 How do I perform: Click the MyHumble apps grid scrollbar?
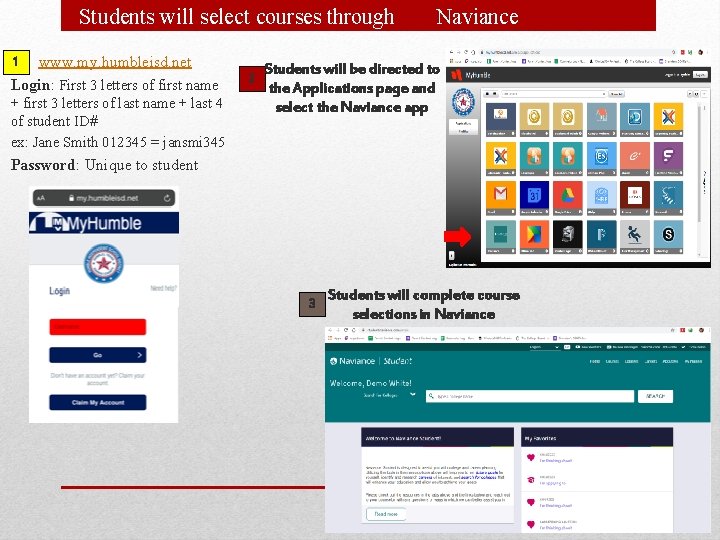(699, 163)
